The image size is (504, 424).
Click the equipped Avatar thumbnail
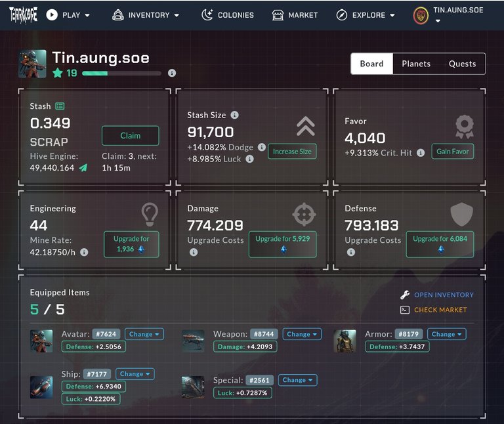[x=41, y=341]
